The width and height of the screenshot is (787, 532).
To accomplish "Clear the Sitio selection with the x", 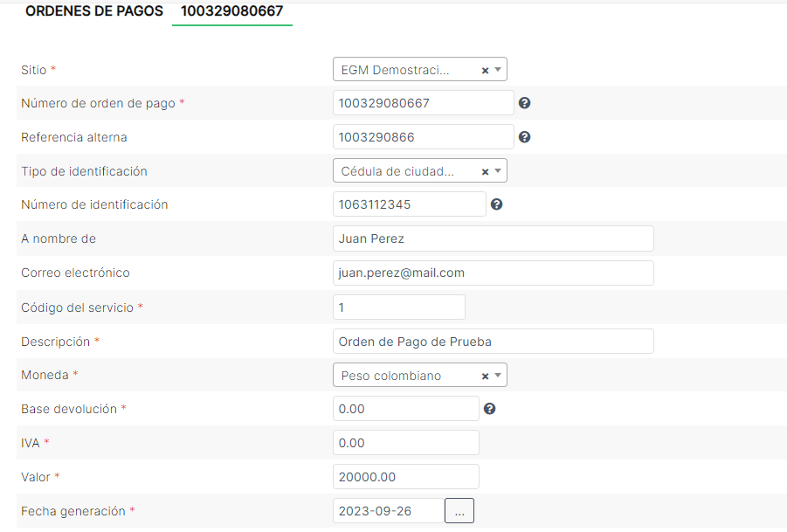I will pos(485,70).
